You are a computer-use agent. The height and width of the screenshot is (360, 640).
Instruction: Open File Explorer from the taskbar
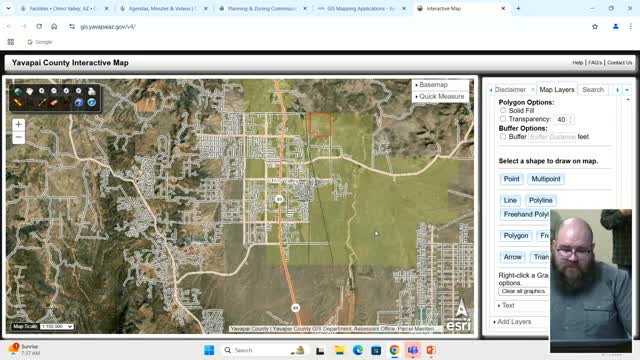[339, 350]
